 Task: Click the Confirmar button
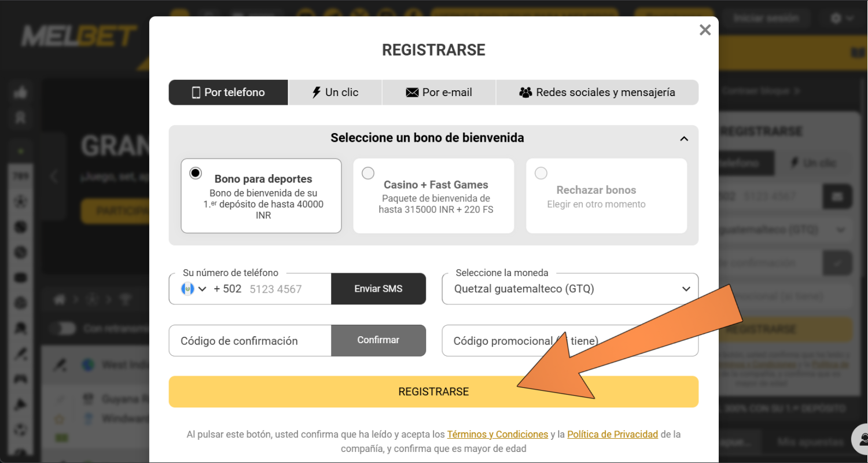(378, 340)
